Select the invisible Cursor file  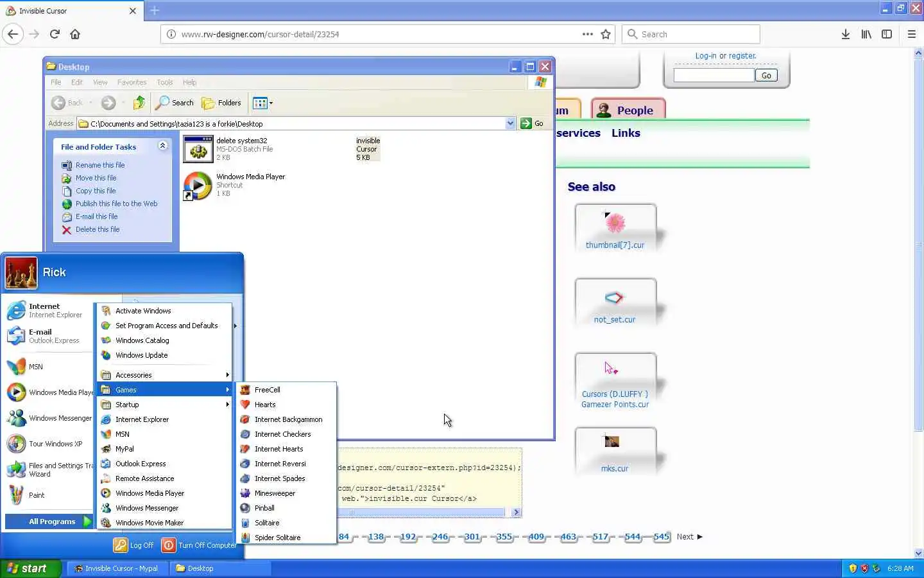(x=368, y=149)
